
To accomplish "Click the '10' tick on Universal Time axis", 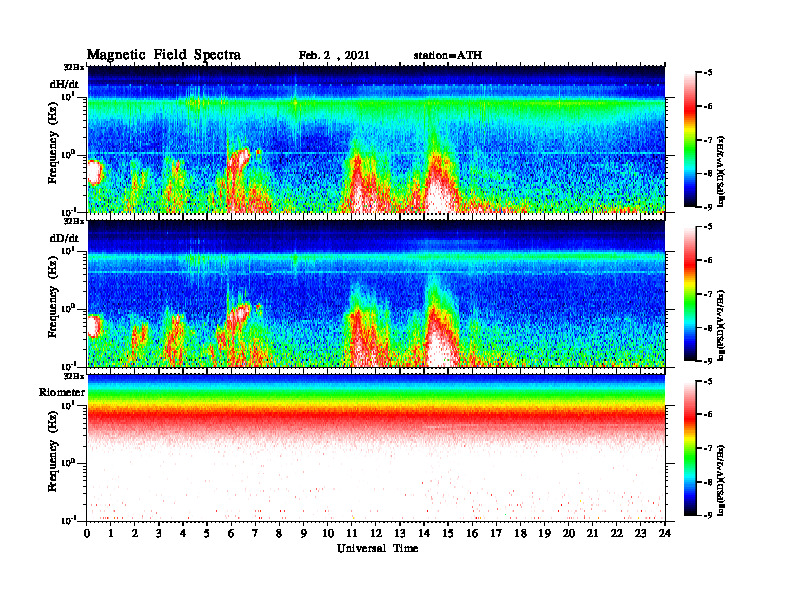I will coord(328,533).
